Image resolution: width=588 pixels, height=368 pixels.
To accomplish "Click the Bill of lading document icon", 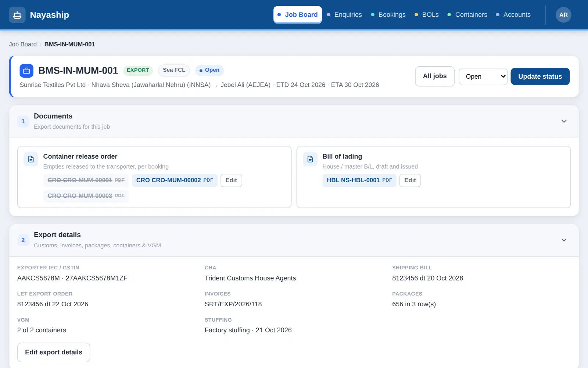I will 310,159.
